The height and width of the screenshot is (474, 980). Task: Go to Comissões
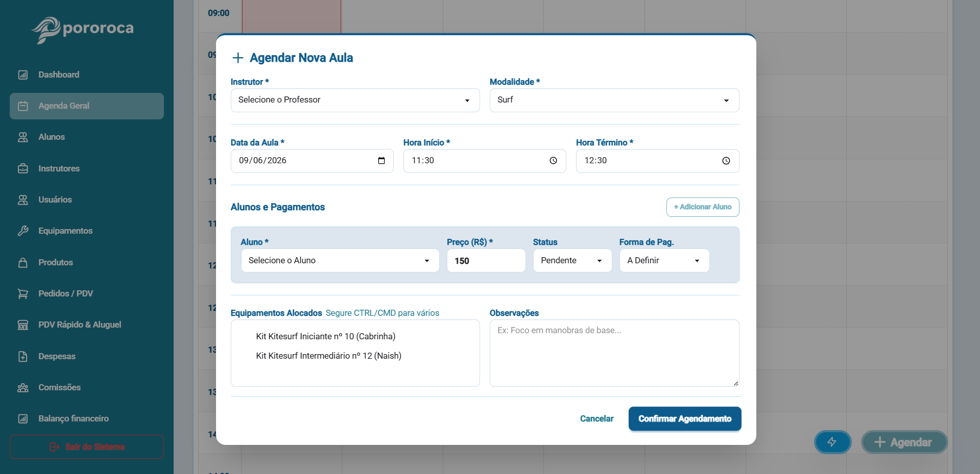click(87, 388)
